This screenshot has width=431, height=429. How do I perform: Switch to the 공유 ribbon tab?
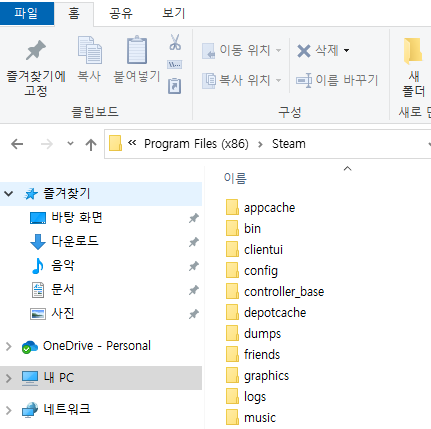121,13
